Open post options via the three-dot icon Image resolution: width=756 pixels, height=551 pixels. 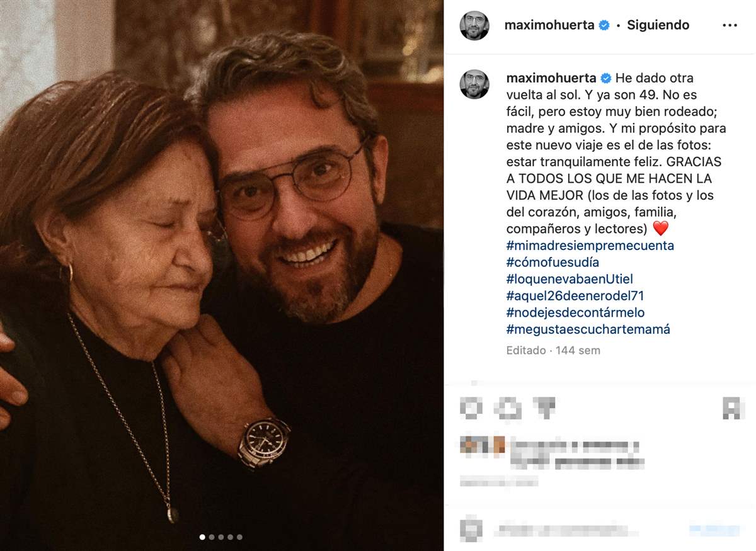click(x=730, y=25)
